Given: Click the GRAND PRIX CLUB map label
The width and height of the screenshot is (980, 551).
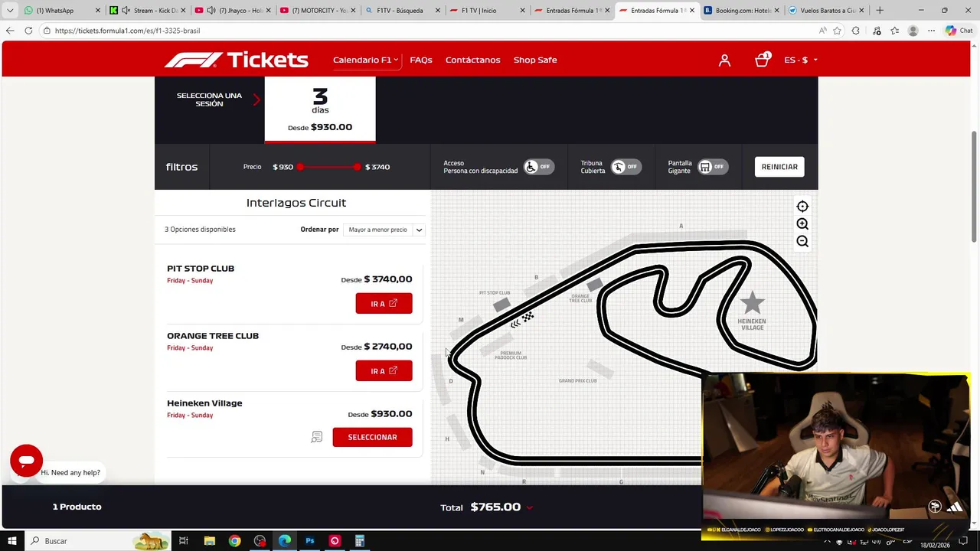Looking at the screenshot, I should pyautogui.click(x=578, y=380).
